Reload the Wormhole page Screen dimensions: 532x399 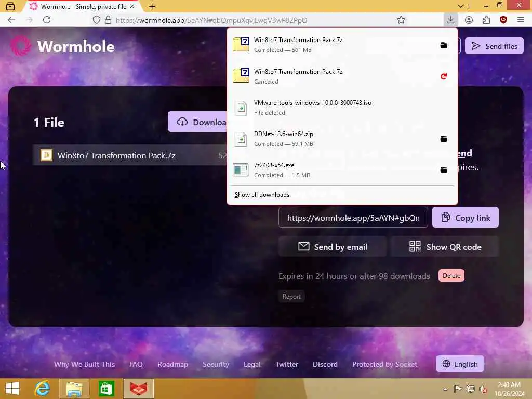47,20
